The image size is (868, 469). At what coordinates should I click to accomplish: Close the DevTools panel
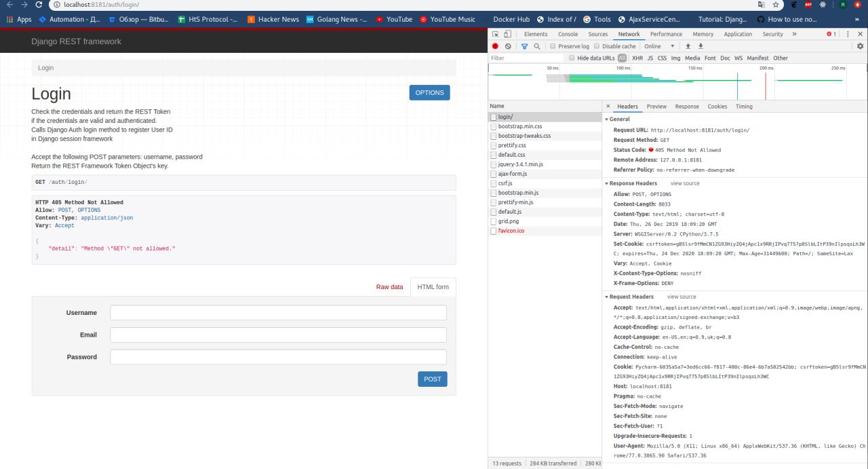click(x=860, y=34)
